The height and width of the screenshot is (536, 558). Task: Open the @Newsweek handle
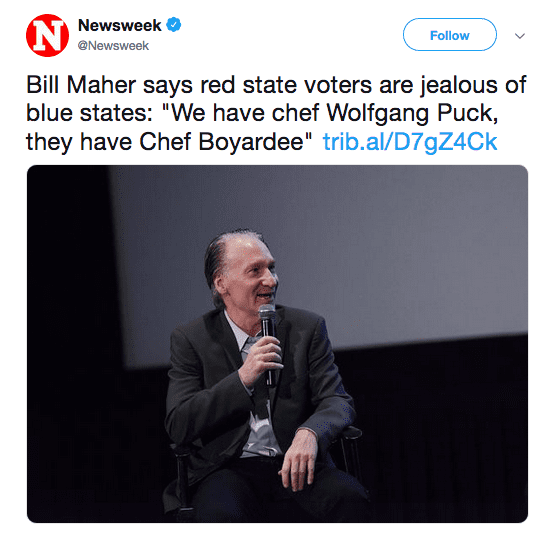tap(113, 46)
